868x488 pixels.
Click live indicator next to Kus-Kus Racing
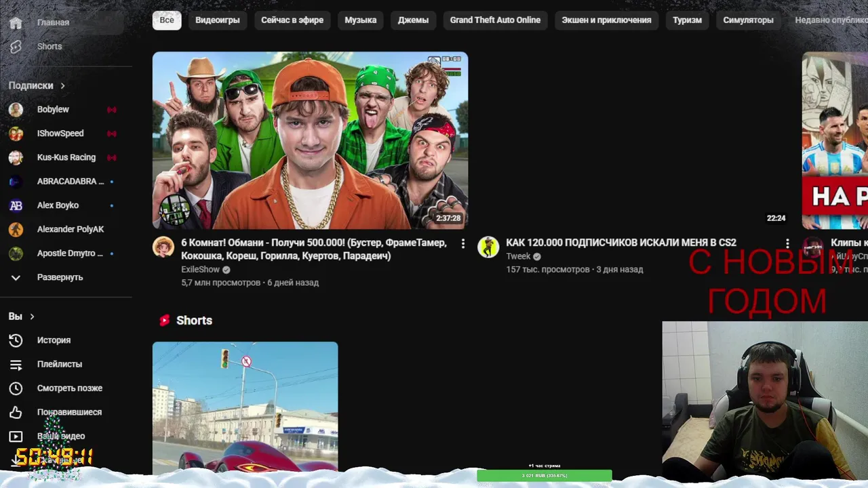click(112, 157)
